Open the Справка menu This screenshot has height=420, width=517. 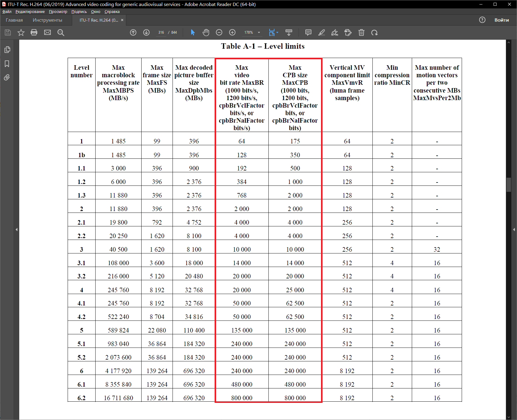click(x=112, y=12)
